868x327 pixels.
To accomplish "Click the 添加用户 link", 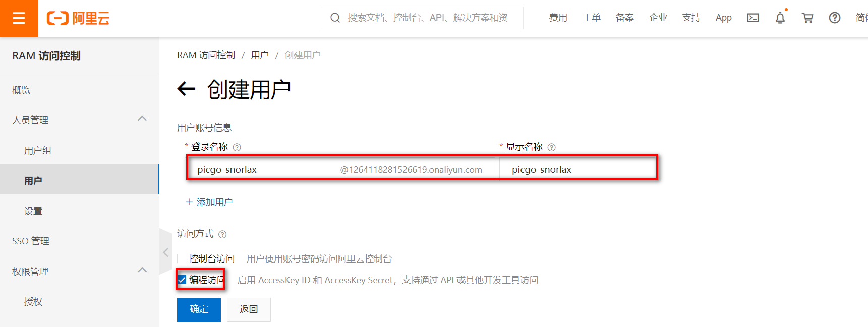I will coord(209,202).
